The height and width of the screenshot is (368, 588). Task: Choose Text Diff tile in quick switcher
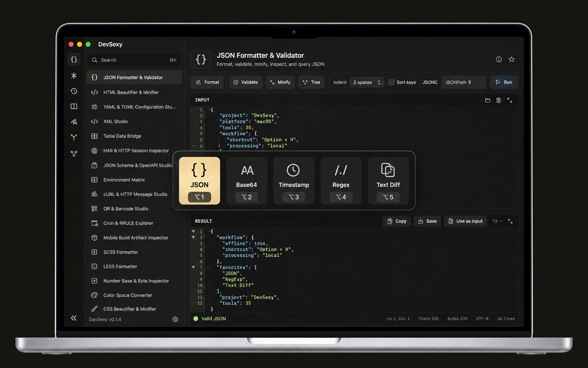[388, 181]
